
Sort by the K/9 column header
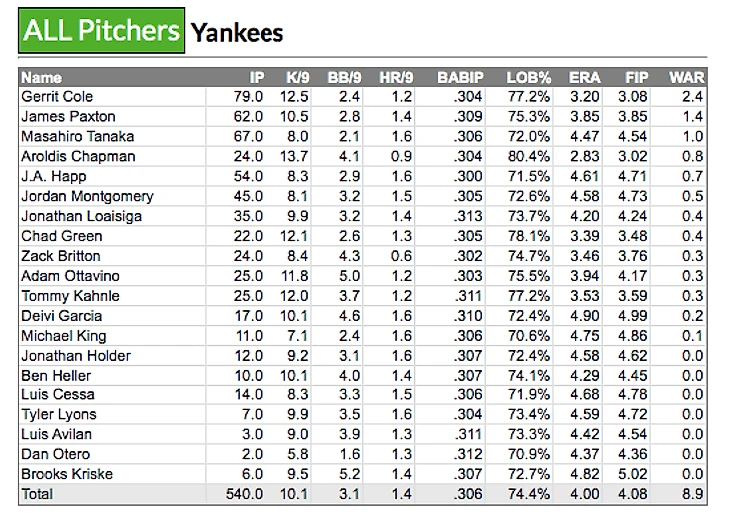tap(297, 77)
